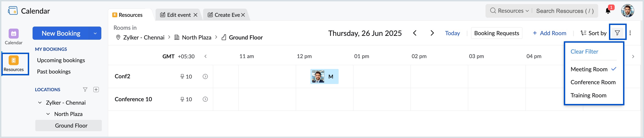Collapse the Zylker - Chennai location
The height and width of the screenshot is (138, 644).
point(40,103)
